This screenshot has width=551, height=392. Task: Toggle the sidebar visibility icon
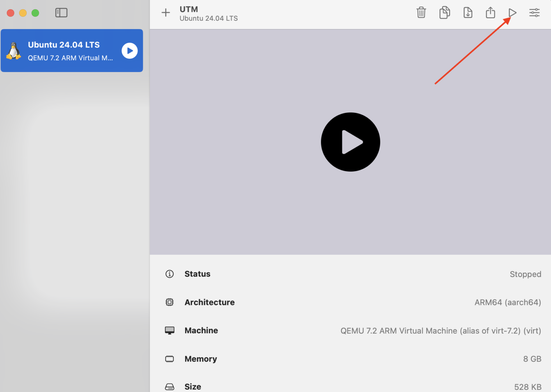coord(61,13)
